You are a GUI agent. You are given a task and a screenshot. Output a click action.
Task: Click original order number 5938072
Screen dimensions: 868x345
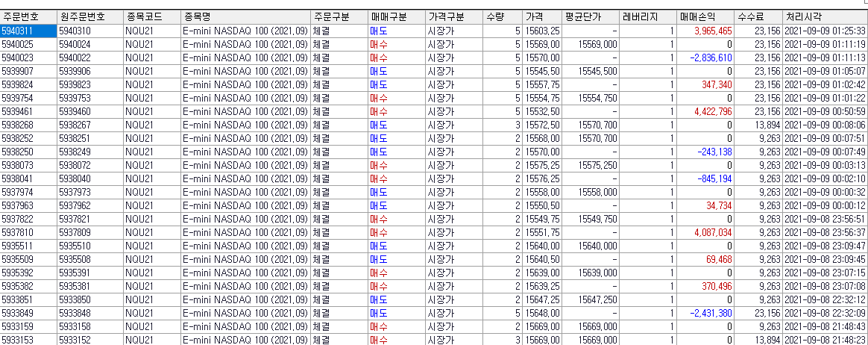(90, 165)
